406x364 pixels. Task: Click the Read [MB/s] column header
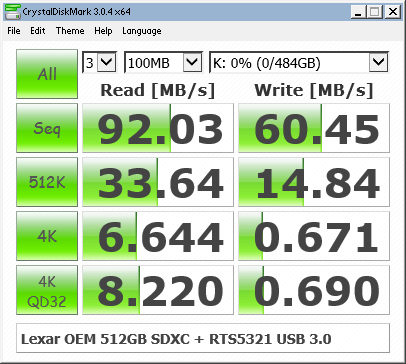point(158,90)
